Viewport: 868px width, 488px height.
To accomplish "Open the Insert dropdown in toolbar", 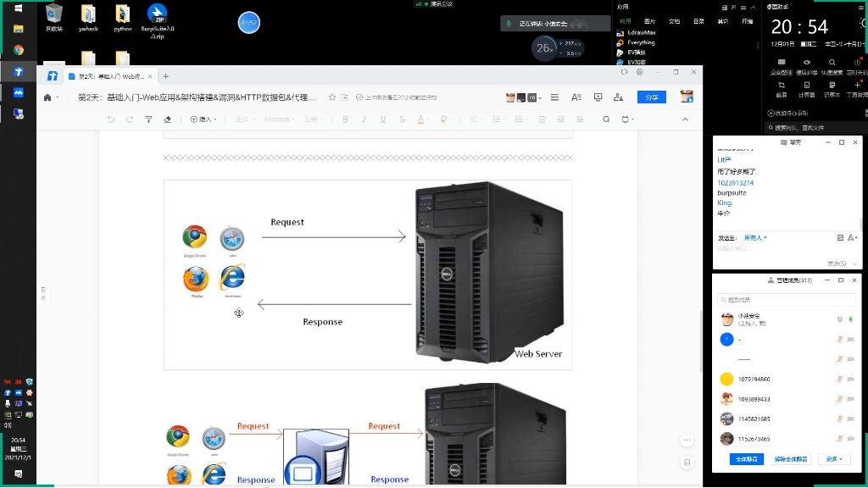I will (x=203, y=119).
